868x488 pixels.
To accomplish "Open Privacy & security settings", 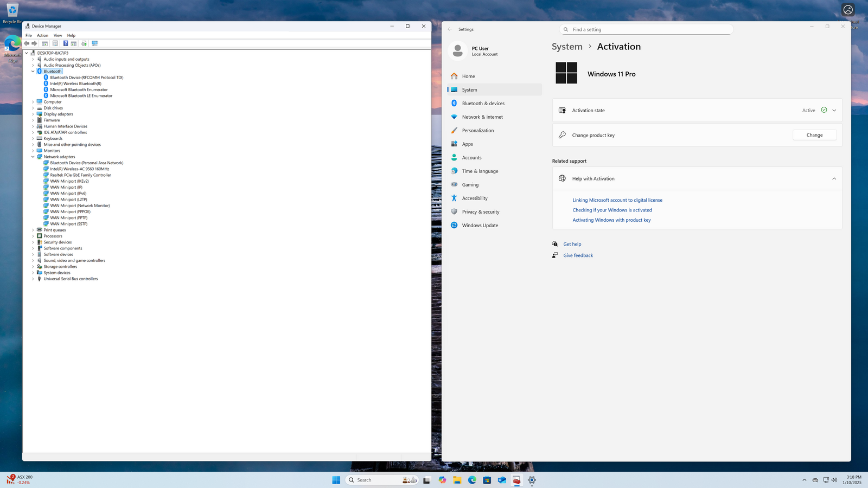I will coord(480,212).
